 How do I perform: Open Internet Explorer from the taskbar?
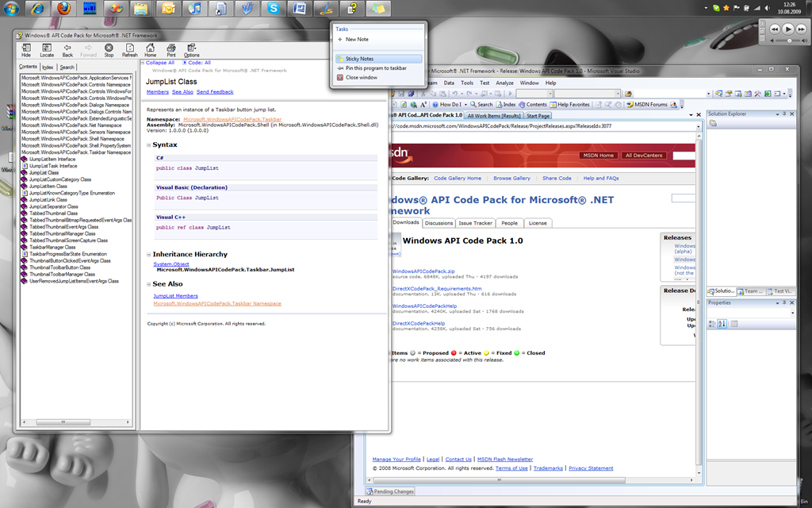(x=38, y=8)
